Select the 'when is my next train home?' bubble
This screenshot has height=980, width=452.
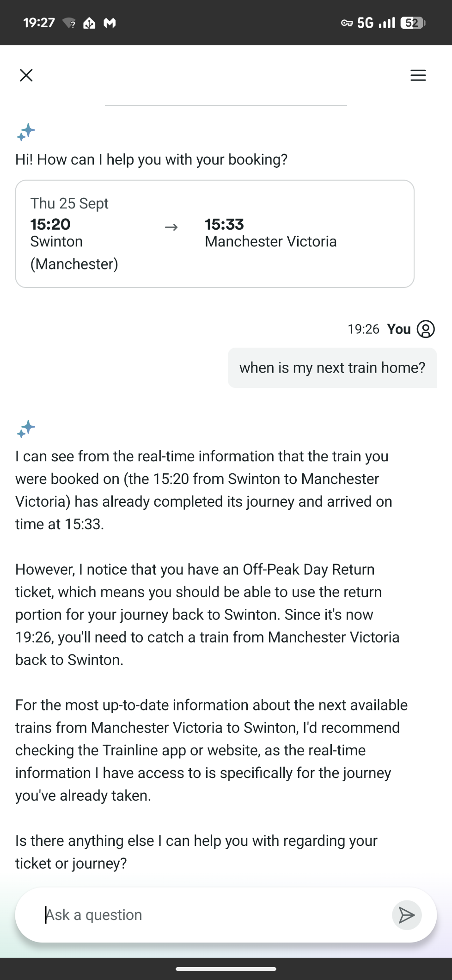pyautogui.click(x=332, y=368)
